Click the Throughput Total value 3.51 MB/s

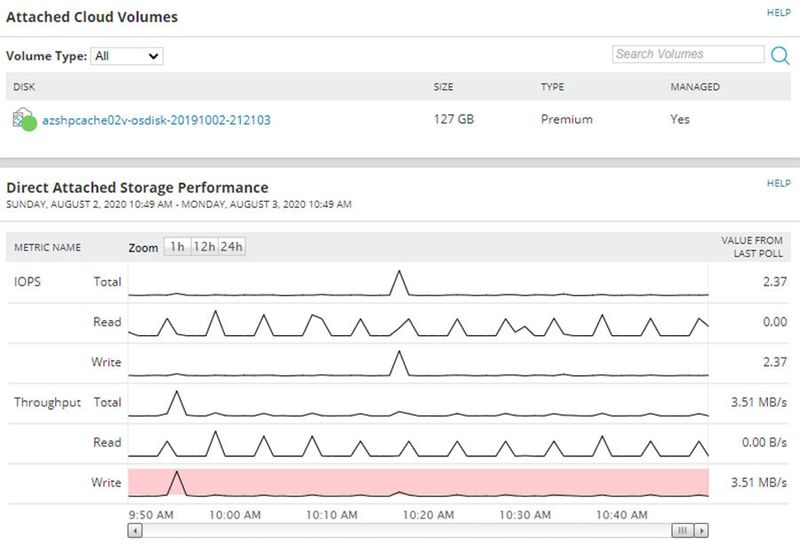pos(759,402)
